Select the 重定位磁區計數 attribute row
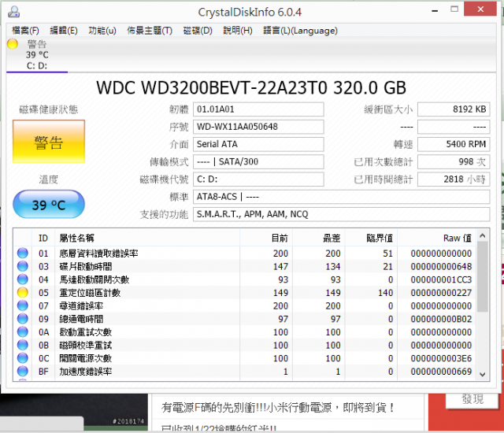Image resolution: width=504 pixels, height=433 pixels. [245, 293]
